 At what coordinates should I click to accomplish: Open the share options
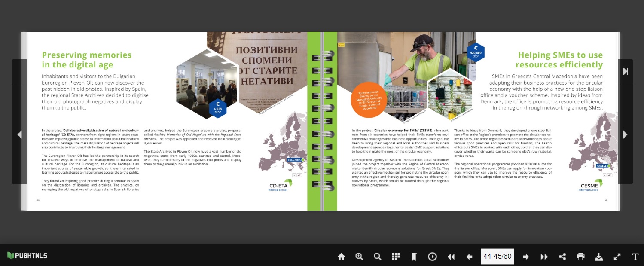coord(562,257)
